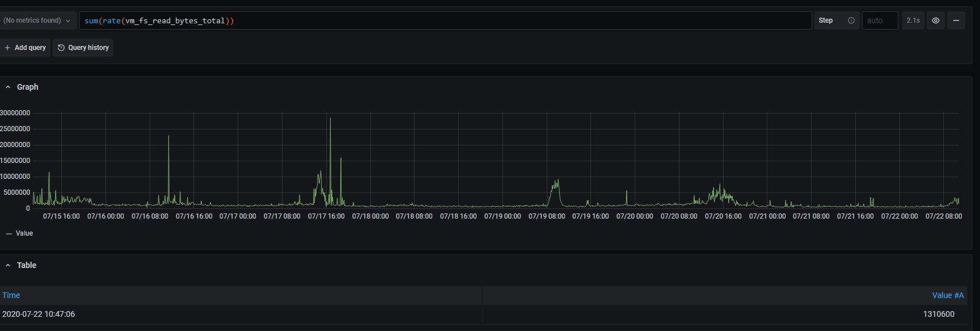
Task: Click y-axis label '5000000'
Action: pos(16,192)
